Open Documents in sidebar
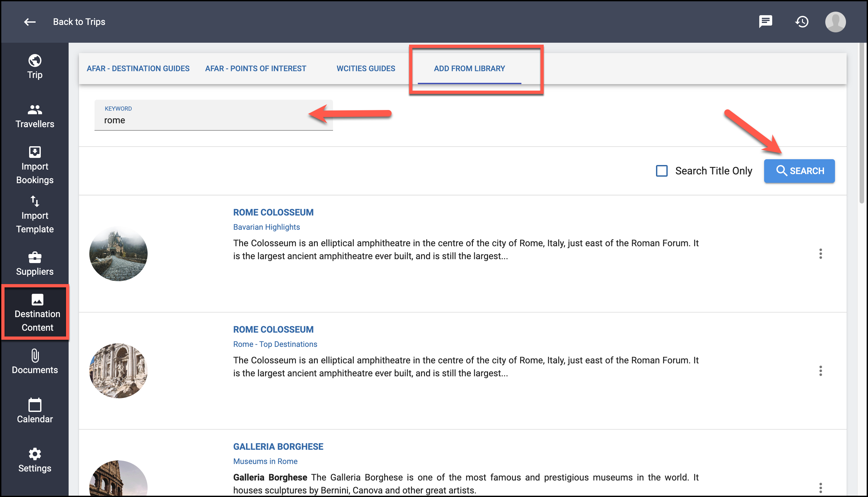Image resolution: width=868 pixels, height=497 pixels. point(35,362)
